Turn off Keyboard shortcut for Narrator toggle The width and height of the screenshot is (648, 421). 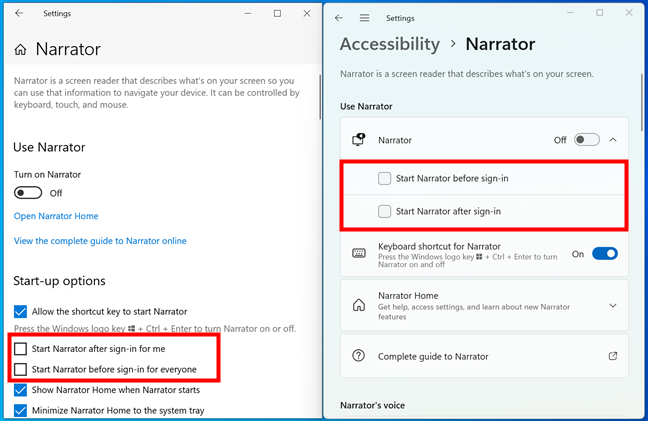click(605, 253)
